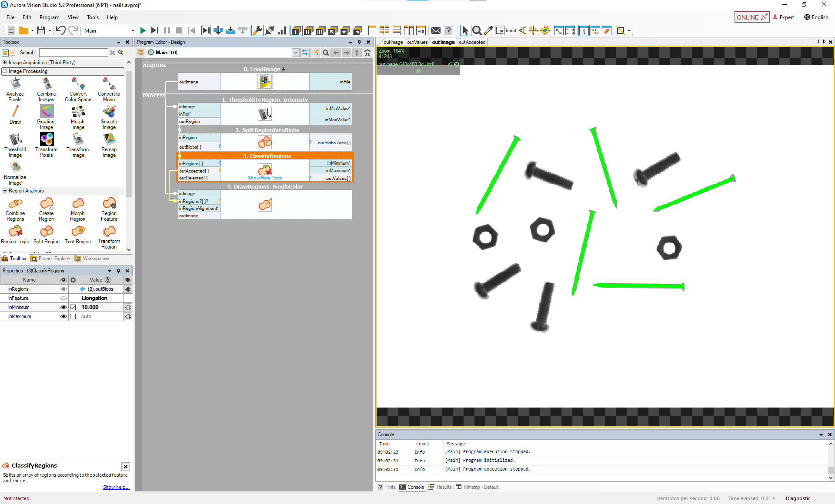Open the Main program dropdown in toolbar
The width and height of the screenshot is (835, 504).
pyautogui.click(x=133, y=30)
